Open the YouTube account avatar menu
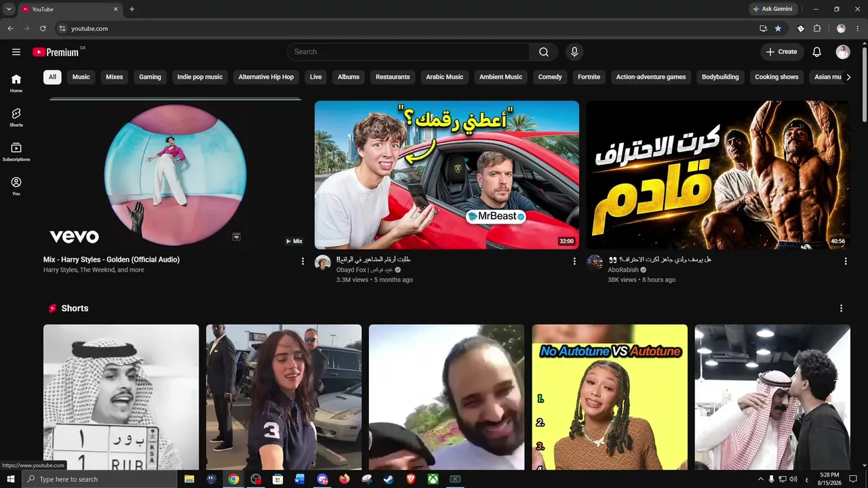The width and height of the screenshot is (868, 488). coord(843,52)
